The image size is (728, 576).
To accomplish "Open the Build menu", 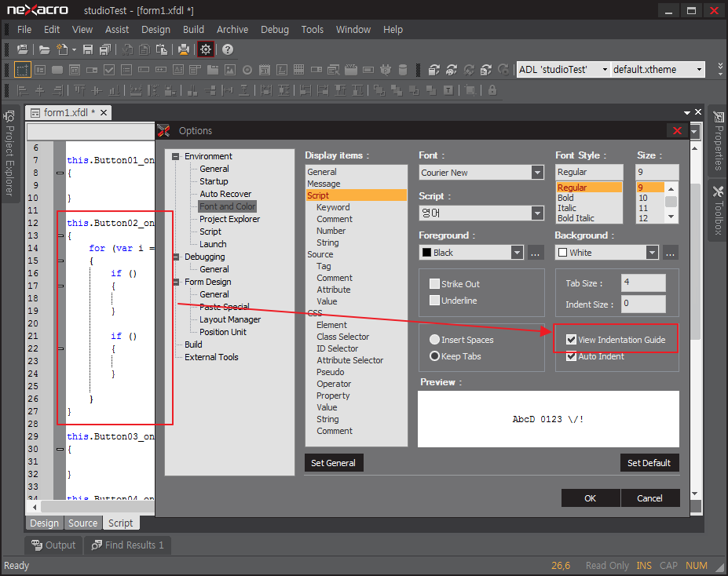I will click(193, 29).
